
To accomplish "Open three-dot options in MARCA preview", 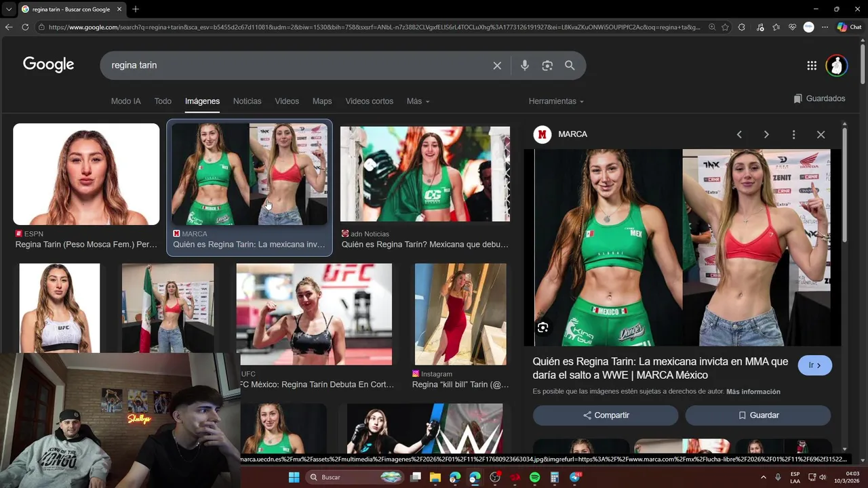I will tap(793, 134).
